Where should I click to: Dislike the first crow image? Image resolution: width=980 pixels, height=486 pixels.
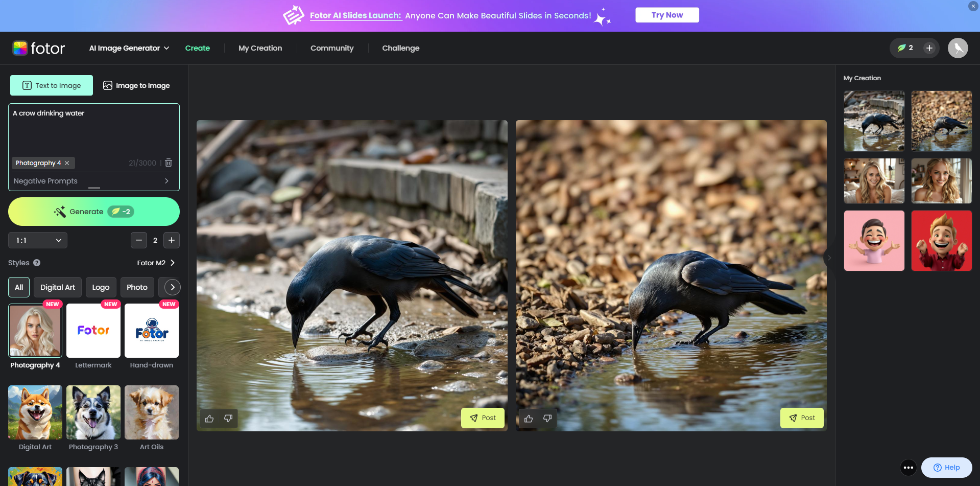[228, 419]
